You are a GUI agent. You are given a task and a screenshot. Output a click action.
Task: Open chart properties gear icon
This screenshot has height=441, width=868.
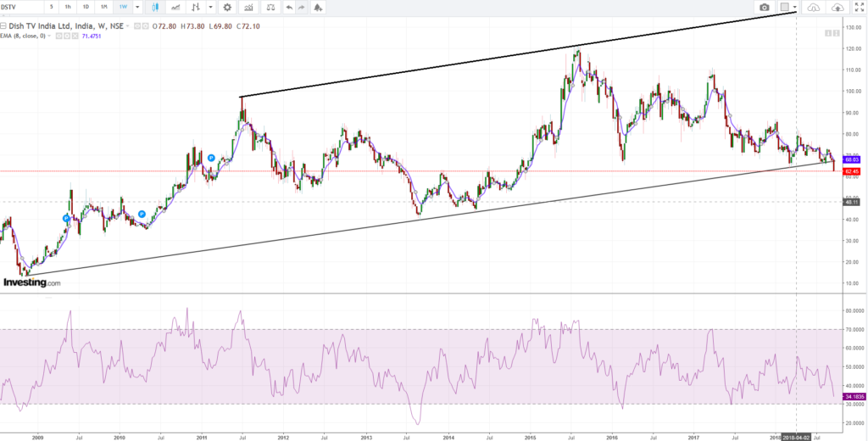tap(227, 7)
